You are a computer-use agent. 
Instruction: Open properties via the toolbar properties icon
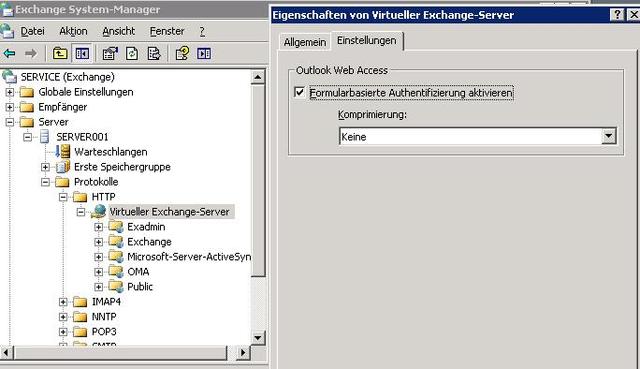click(x=110, y=53)
